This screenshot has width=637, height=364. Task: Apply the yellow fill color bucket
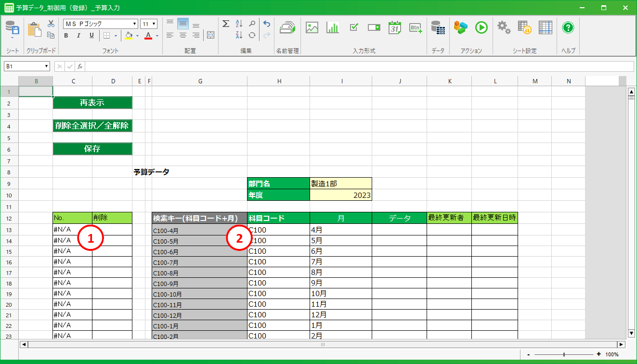pos(129,36)
